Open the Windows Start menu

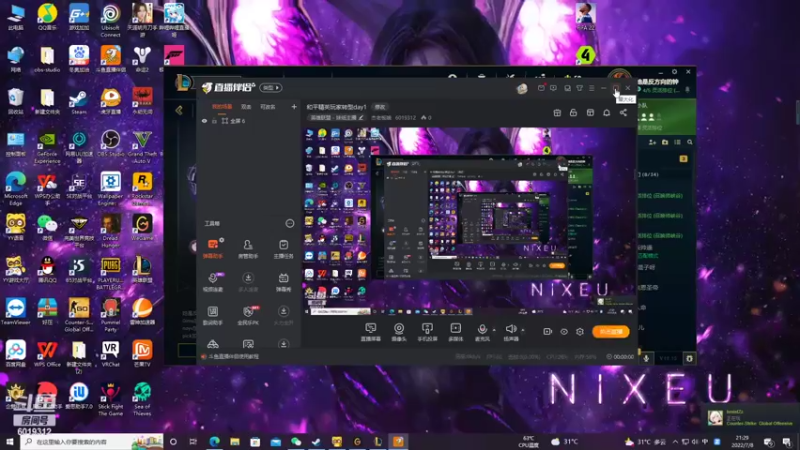[x=10, y=442]
